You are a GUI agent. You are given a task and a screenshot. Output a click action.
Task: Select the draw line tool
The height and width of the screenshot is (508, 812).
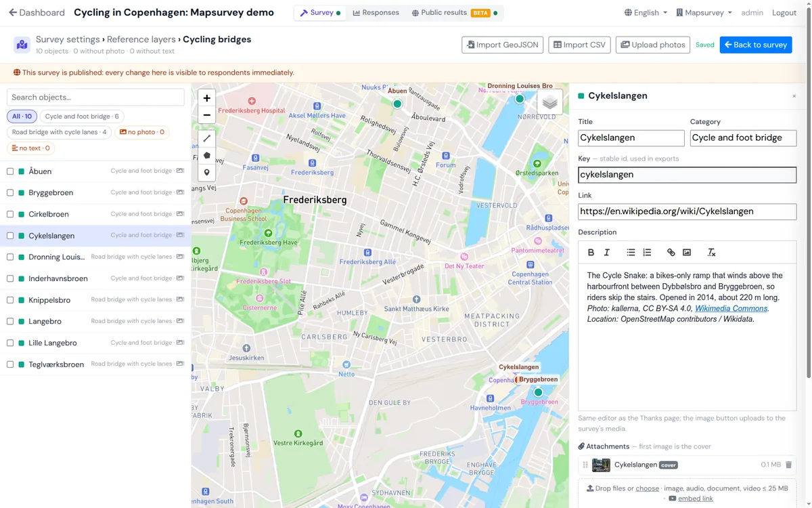pos(206,138)
